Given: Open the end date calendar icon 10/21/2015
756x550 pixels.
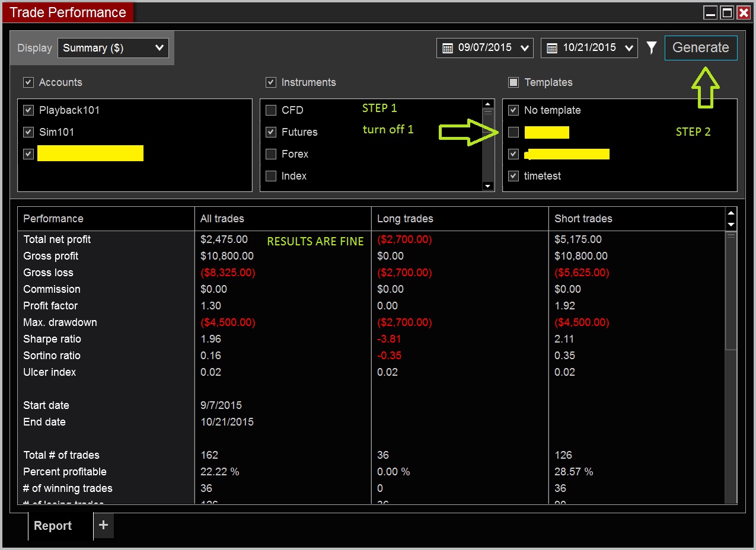Looking at the screenshot, I should [552, 48].
